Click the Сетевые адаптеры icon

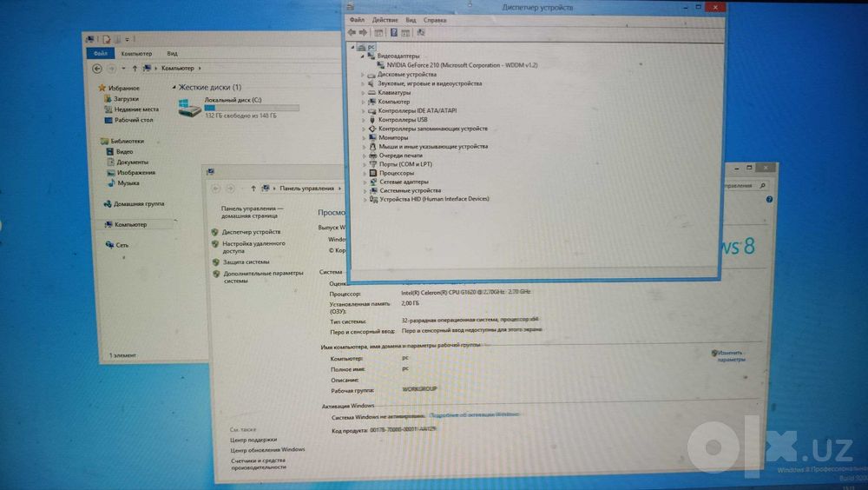point(373,182)
